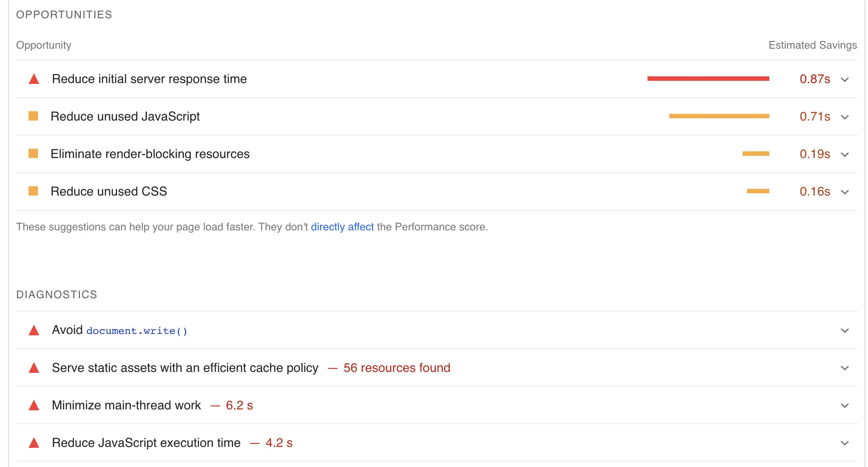Image resolution: width=868 pixels, height=467 pixels.
Task: Expand Minimize main-thread work details
Action: [845, 405]
